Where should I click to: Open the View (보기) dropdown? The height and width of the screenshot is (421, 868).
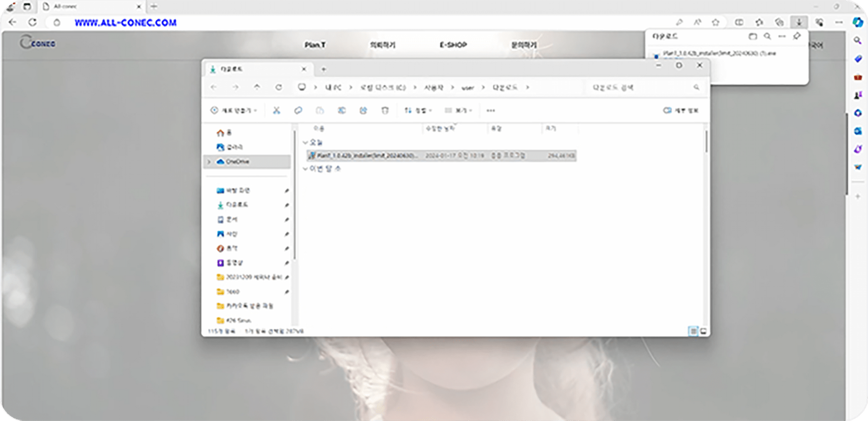click(x=458, y=110)
